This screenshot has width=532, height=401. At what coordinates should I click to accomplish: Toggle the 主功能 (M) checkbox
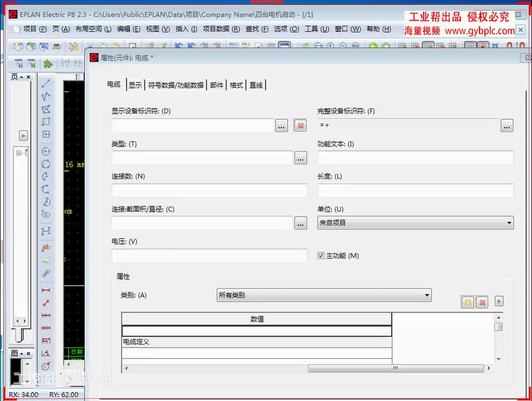click(321, 255)
